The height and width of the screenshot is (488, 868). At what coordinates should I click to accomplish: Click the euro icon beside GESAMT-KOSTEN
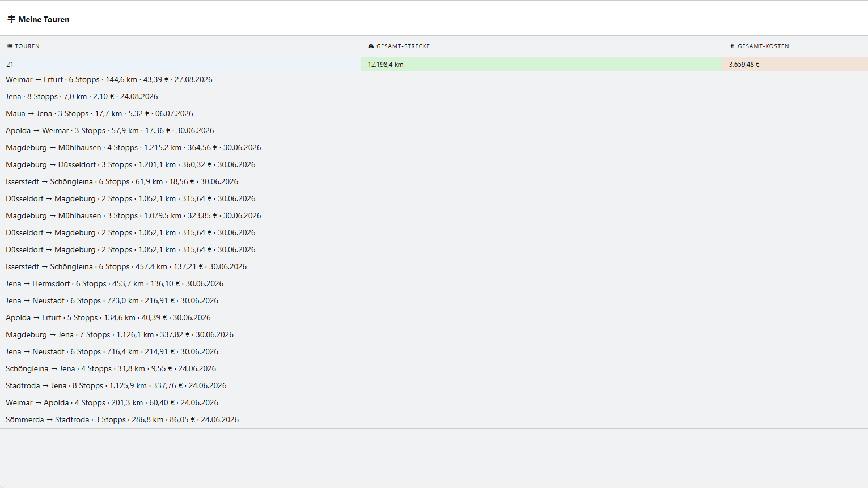pos(732,46)
